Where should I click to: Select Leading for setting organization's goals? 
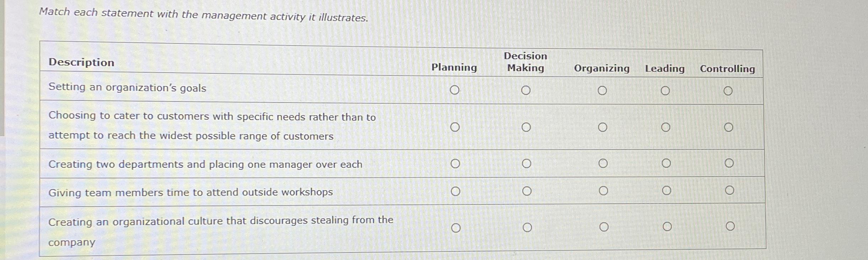666,90
